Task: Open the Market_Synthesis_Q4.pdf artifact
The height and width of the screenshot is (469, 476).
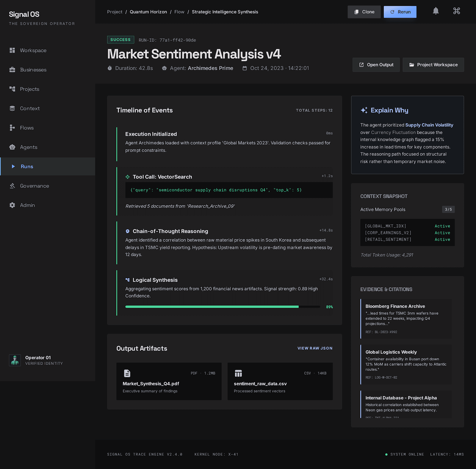Action: (x=169, y=381)
